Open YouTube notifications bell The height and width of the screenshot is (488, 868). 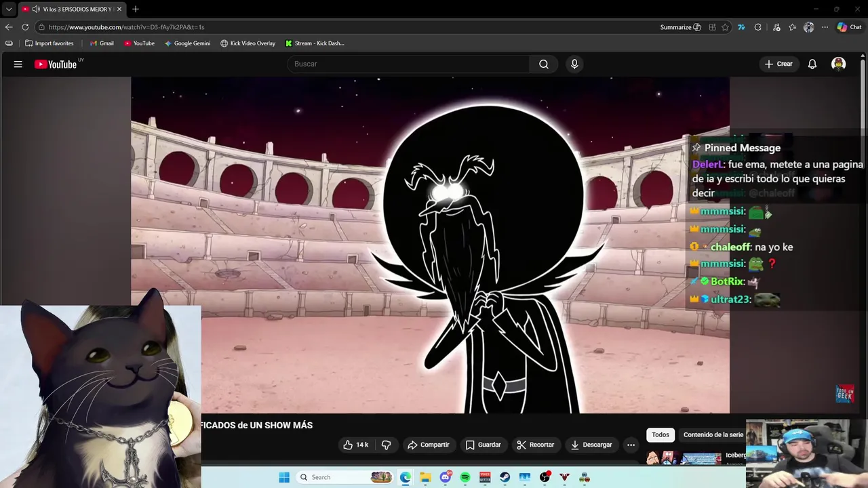pyautogui.click(x=812, y=64)
